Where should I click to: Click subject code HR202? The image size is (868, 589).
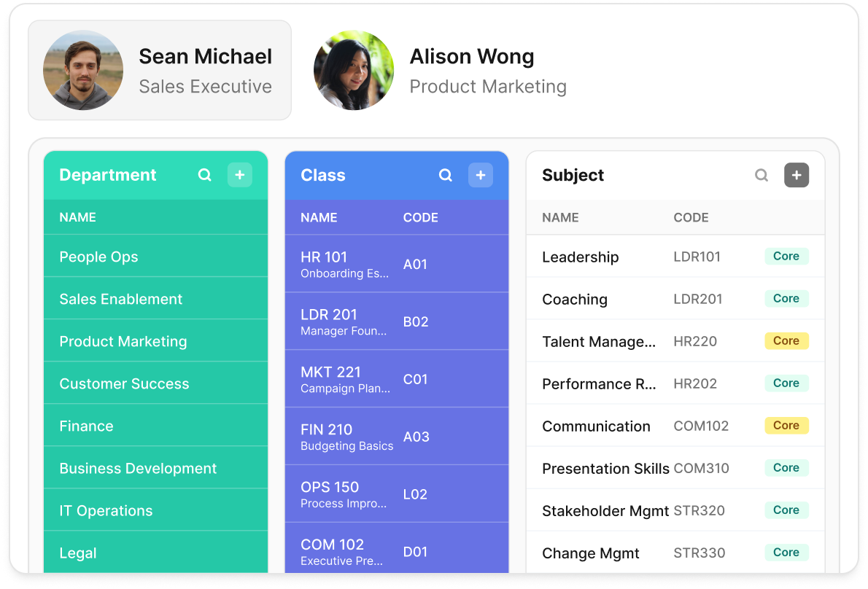click(x=695, y=384)
